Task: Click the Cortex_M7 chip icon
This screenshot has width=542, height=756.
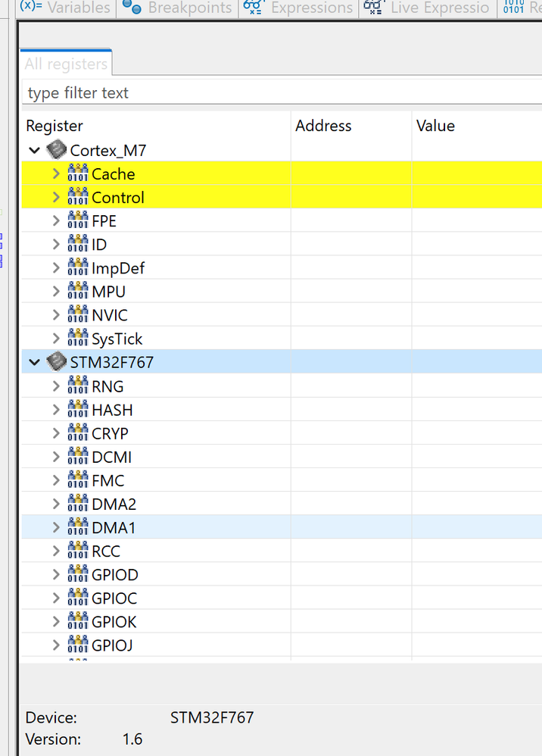Action: click(x=56, y=149)
